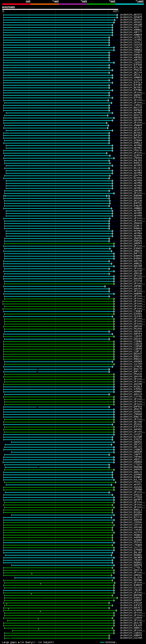146x644 pixels.
Task: Select label UniRef100_B7F845
Action: (x=131, y=65)
